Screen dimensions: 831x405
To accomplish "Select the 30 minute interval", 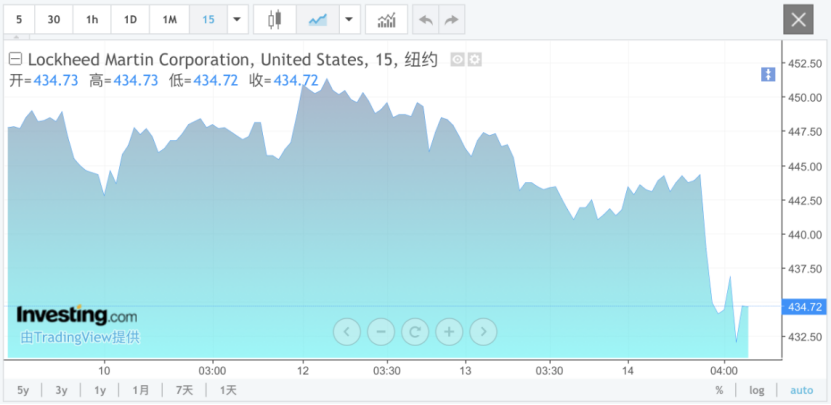I will coord(54,20).
